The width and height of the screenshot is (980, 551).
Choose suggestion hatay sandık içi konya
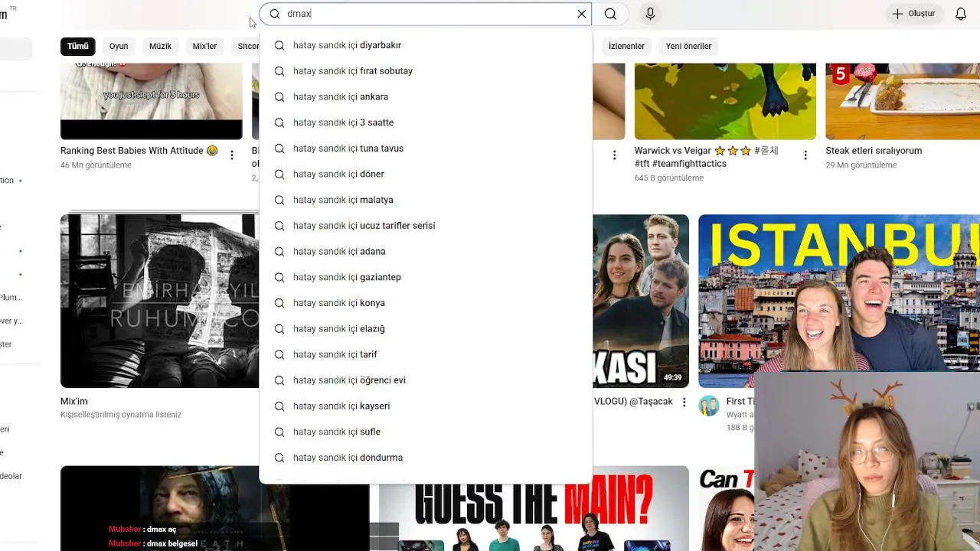coord(426,303)
